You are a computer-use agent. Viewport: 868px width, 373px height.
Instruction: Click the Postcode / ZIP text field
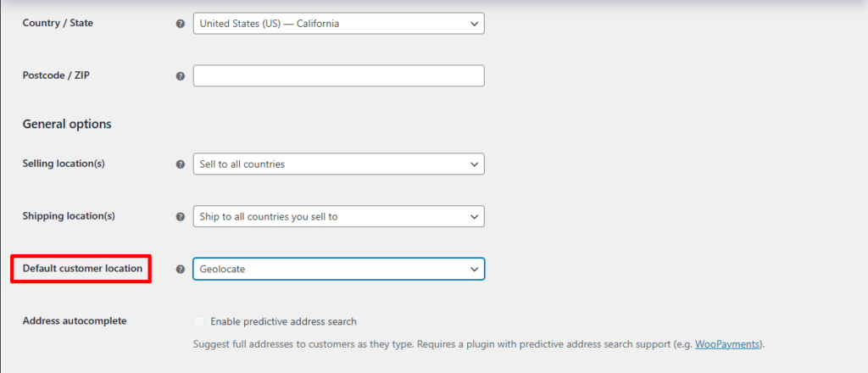tap(338, 76)
